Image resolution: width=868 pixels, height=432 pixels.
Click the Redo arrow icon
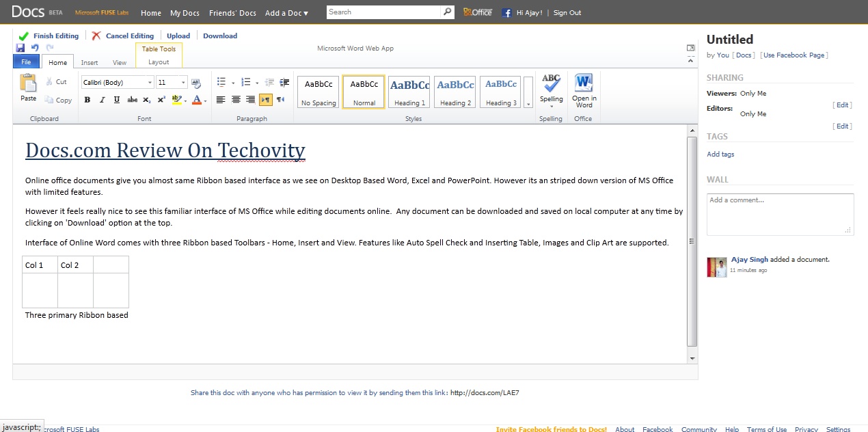click(x=50, y=48)
